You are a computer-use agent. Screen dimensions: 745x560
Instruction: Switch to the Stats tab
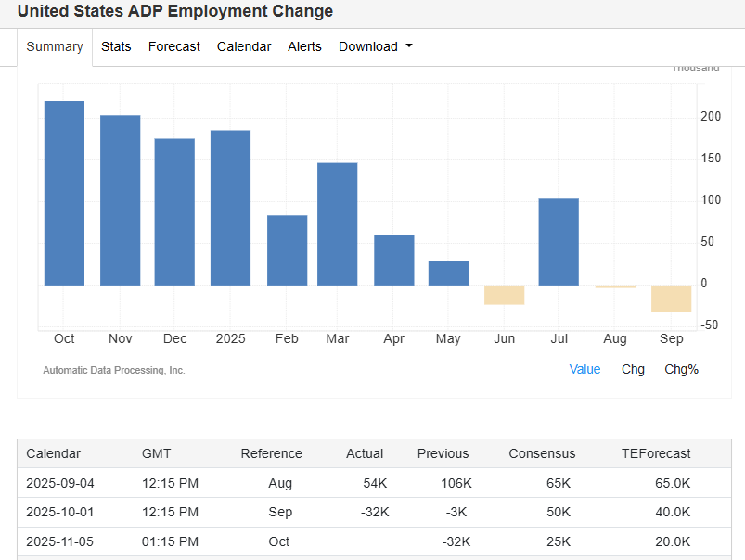(116, 46)
